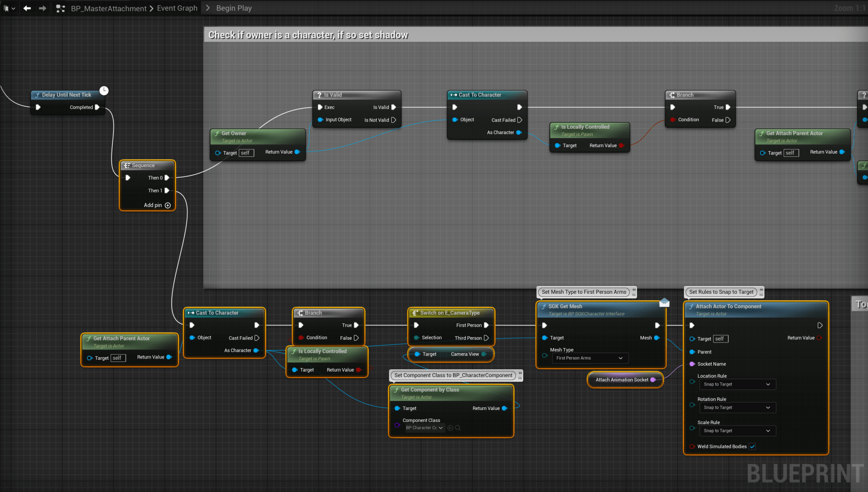Click the browse magnifier icon beside Component Class
The width and height of the screenshot is (868, 492).
click(458, 428)
